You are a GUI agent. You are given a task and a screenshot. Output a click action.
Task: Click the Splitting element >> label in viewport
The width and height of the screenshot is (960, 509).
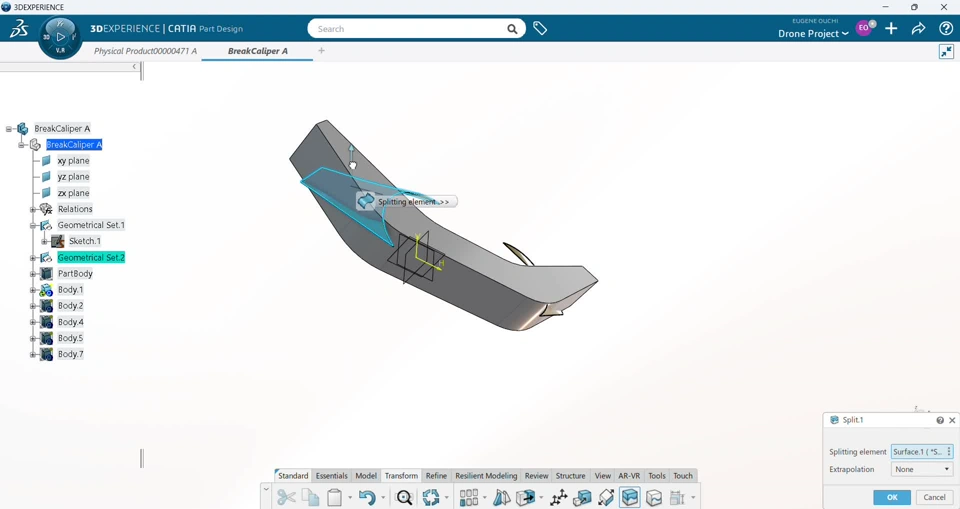[x=413, y=202]
